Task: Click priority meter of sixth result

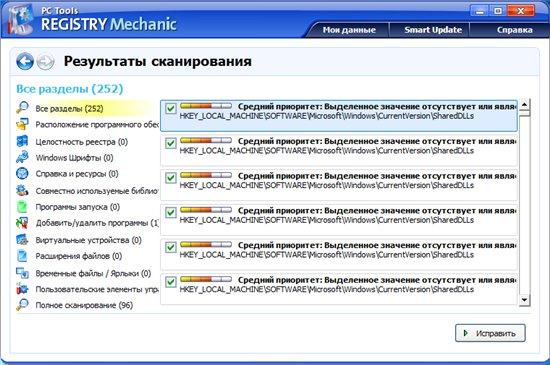Action: 206,279
